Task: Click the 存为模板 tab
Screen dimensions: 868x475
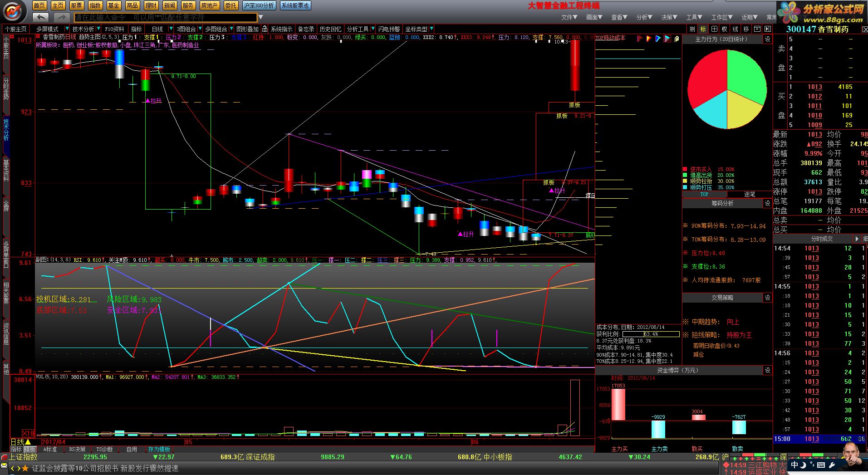Action: point(159,449)
